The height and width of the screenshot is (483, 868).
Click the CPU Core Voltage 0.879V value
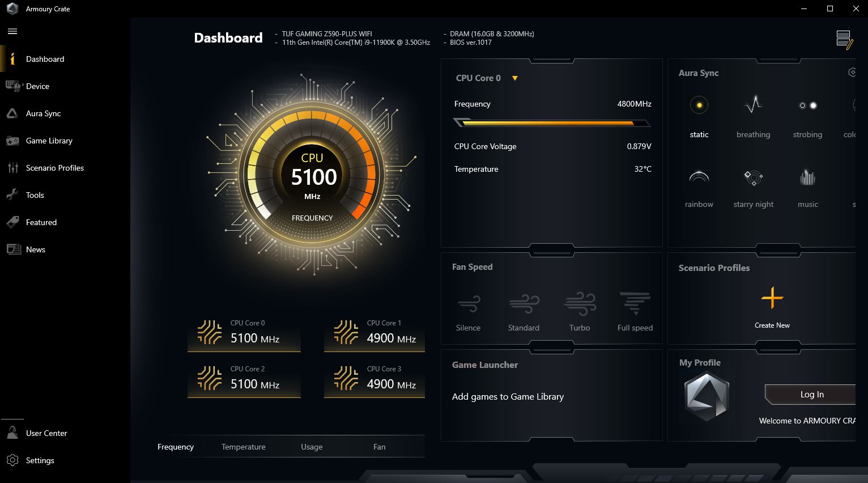click(x=639, y=146)
